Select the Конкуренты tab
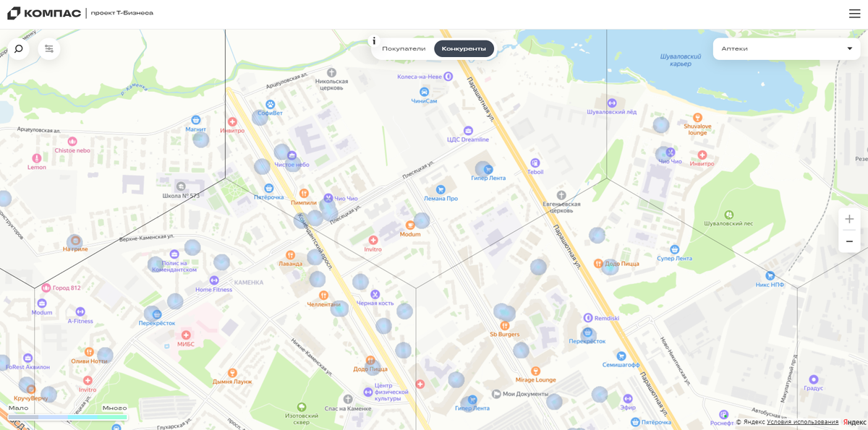This screenshot has height=430, width=868. 464,48
